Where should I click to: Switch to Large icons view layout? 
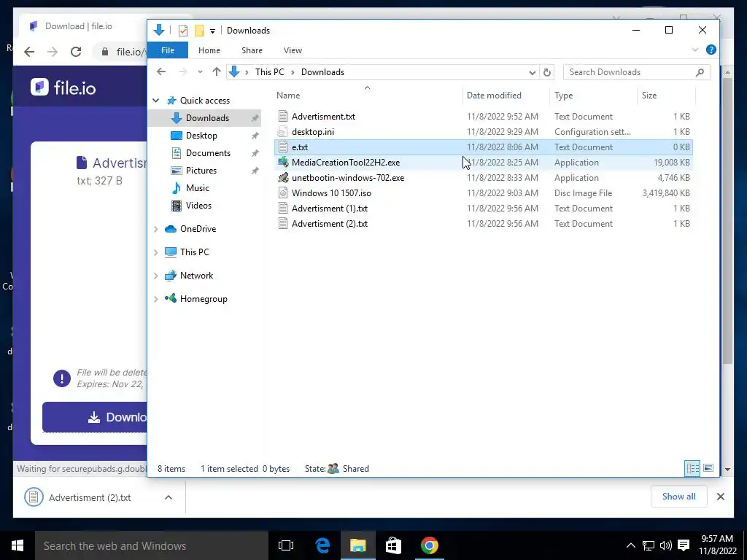point(708,468)
